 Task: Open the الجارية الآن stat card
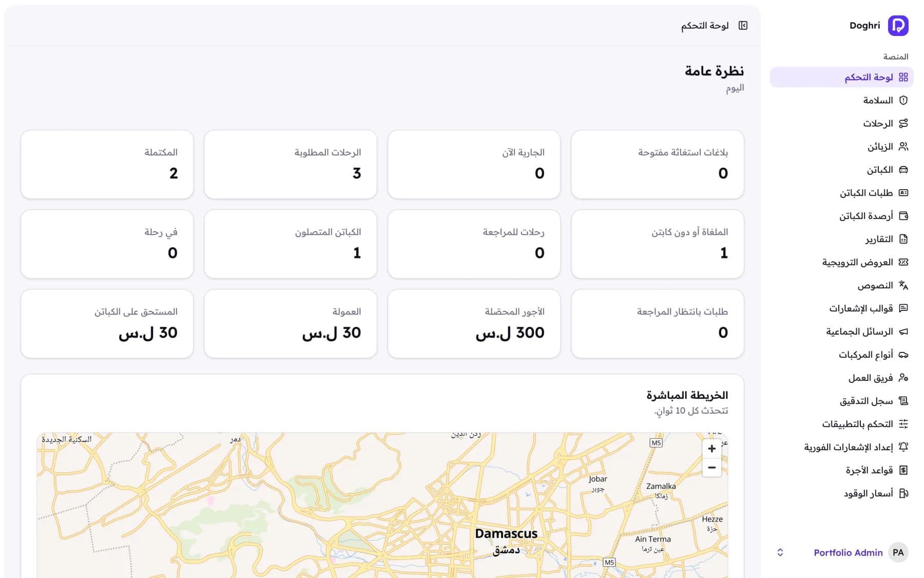[474, 164]
